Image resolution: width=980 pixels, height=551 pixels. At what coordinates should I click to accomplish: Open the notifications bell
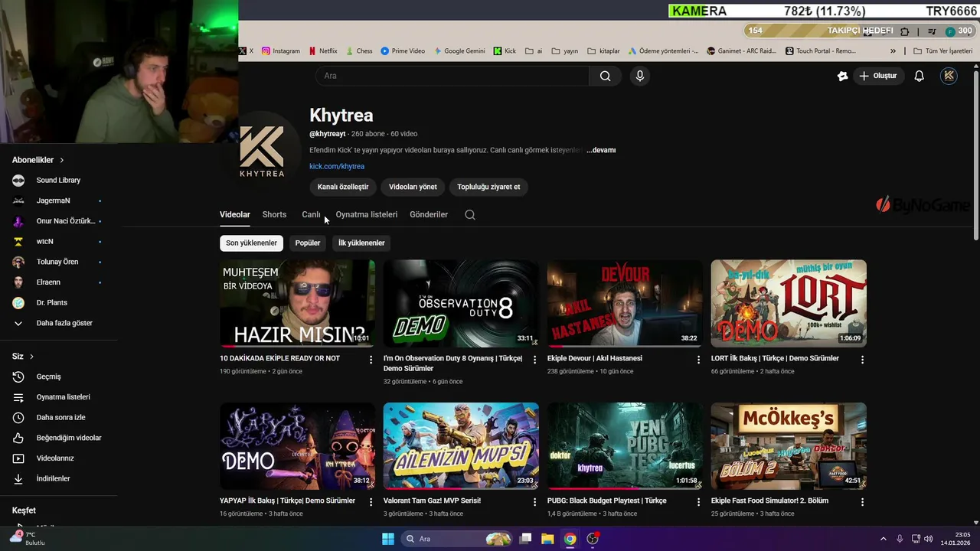919,76
